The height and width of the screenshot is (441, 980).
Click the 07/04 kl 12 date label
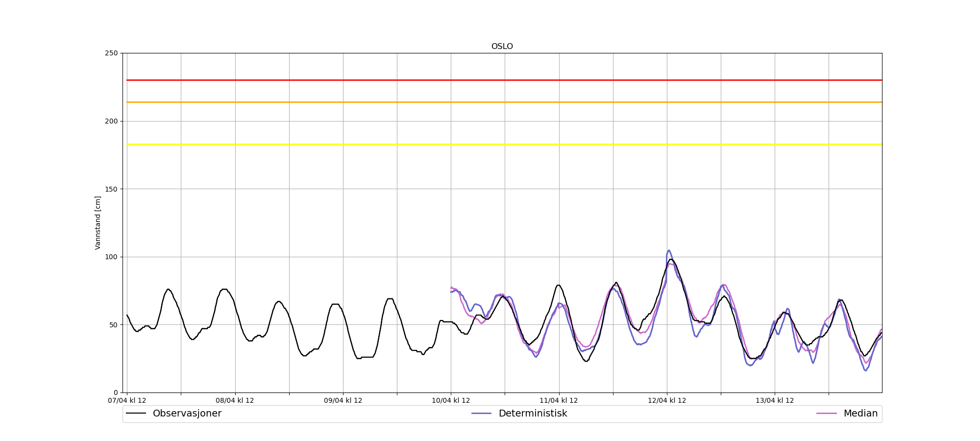click(127, 400)
